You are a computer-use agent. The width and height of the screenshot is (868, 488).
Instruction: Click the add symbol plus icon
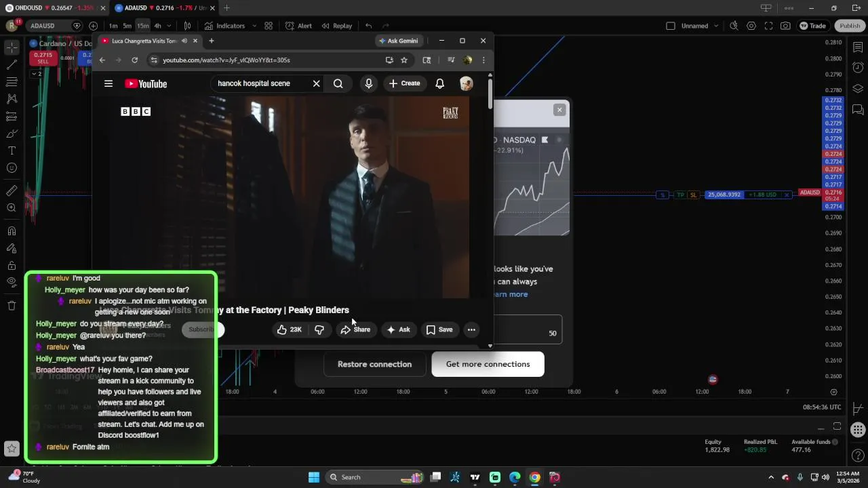click(x=93, y=26)
